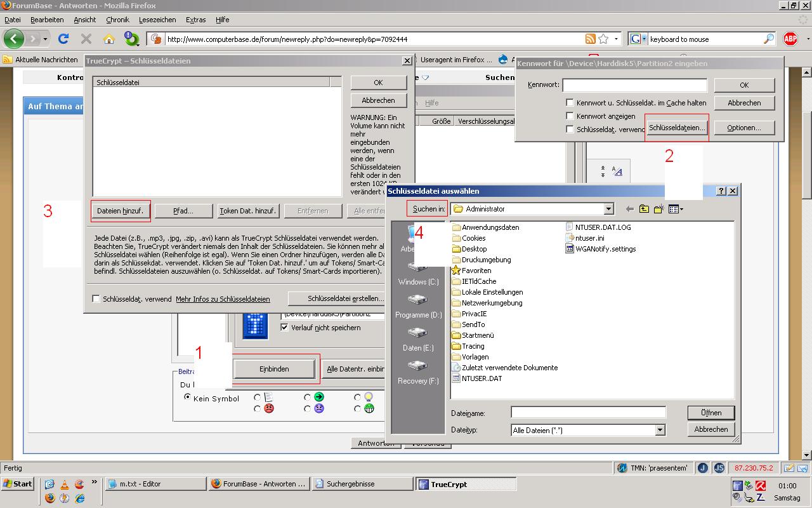Viewport: 812px width, 508px height.
Task: Click Firefox icon in quick launch
Action: coord(50,498)
